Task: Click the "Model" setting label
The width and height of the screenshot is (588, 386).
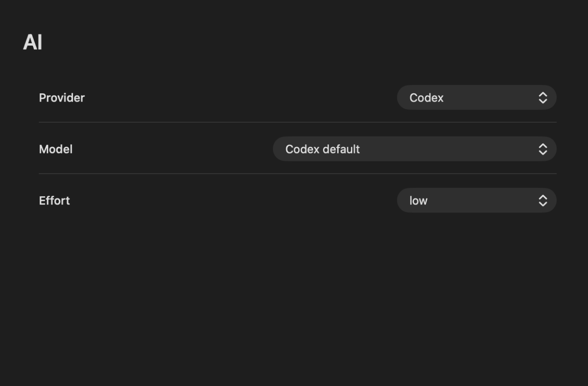Action: (56, 149)
